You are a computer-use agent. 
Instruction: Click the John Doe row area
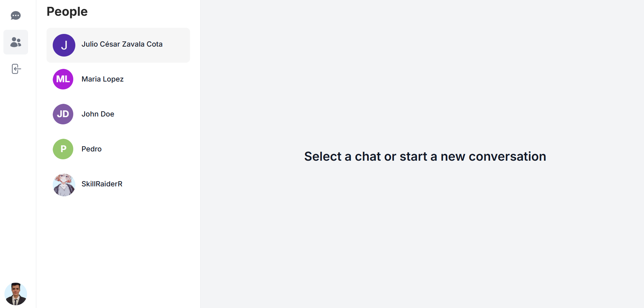[118, 114]
